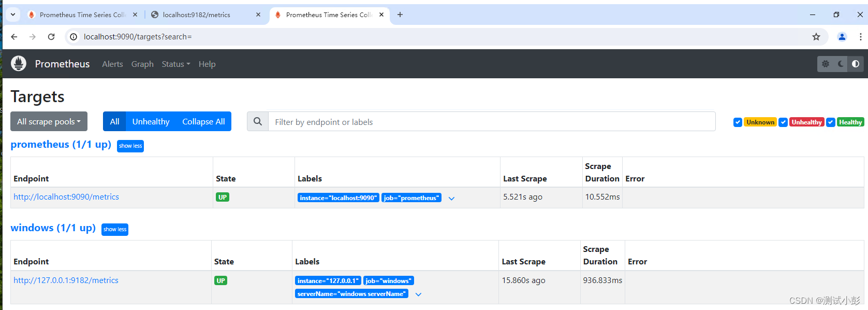The image size is (868, 310).
Task: Click the Collapse All button
Action: [203, 121]
